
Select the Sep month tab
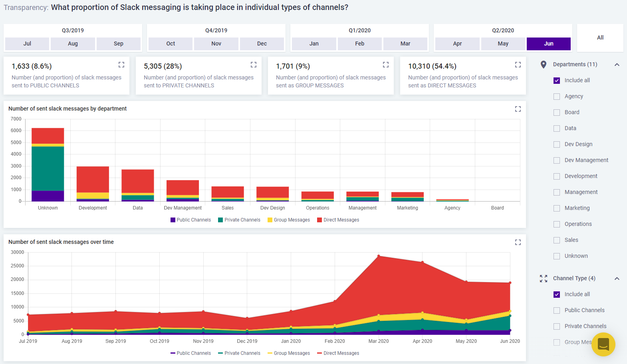[x=119, y=44]
